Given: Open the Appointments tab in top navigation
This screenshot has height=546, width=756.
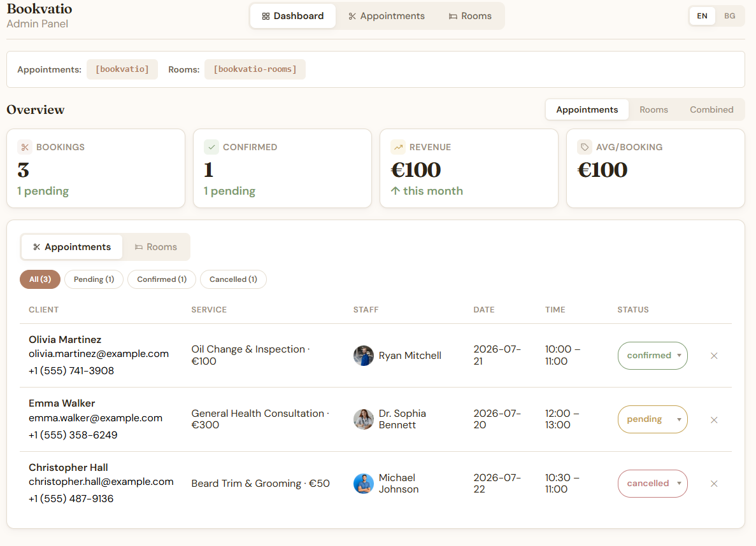Looking at the screenshot, I should click(x=387, y=16).
